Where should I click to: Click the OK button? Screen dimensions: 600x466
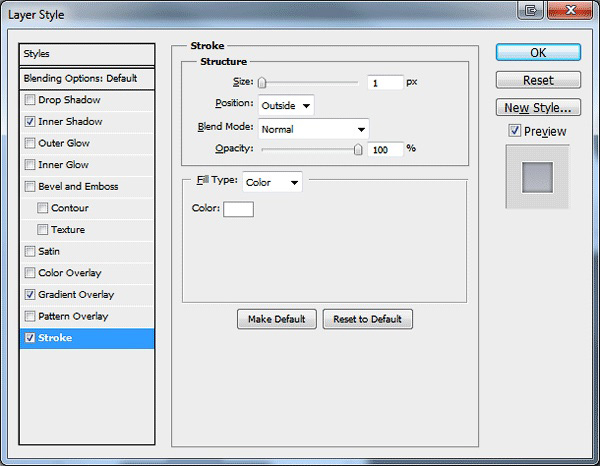tap(538, 52)
